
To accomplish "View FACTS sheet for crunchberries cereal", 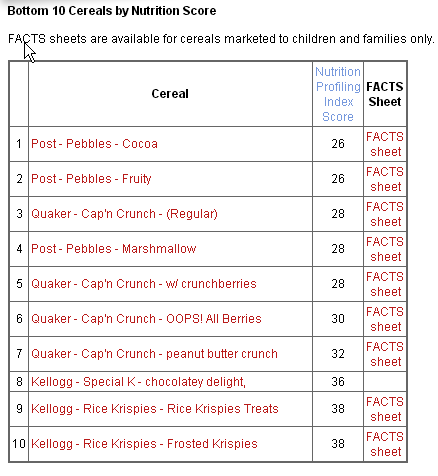I will click(x=385, y=284).
